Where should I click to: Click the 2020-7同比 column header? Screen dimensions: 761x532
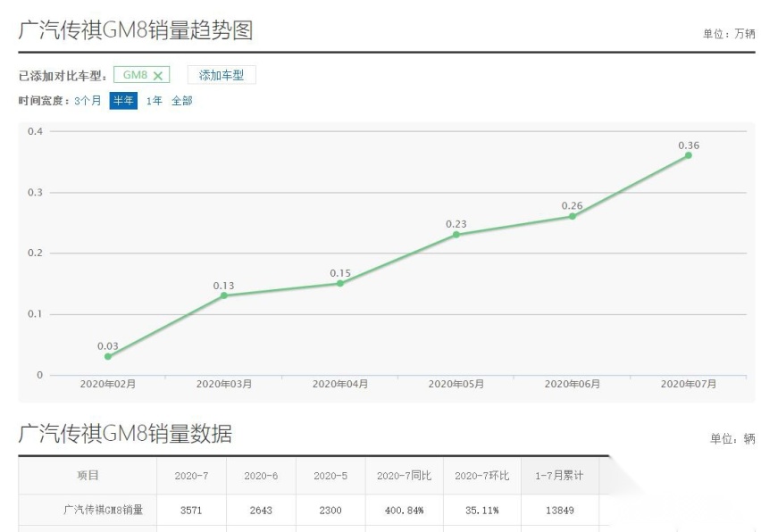click(405, 476)
